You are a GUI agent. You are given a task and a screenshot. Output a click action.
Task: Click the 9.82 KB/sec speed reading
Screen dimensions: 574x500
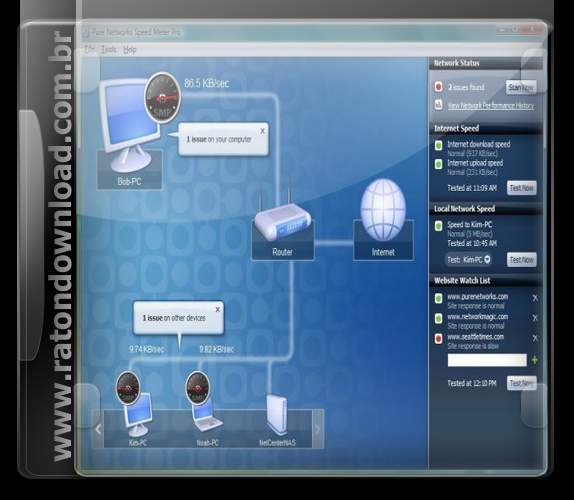(x=216, y=349)
